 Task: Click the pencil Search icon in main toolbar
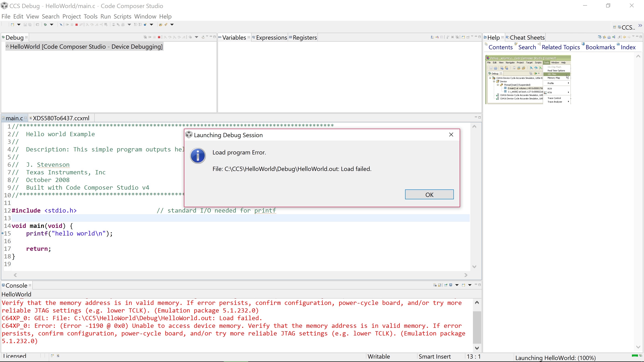(166, 25)
